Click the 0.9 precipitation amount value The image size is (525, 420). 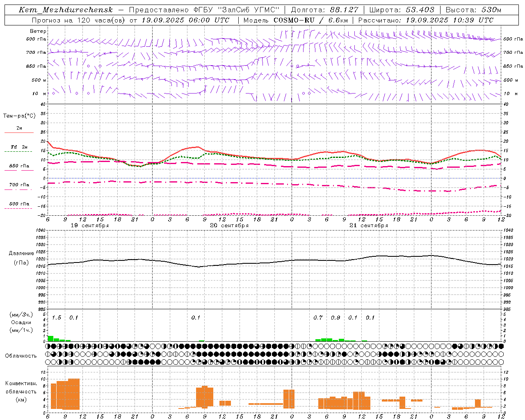click(336, 318)
